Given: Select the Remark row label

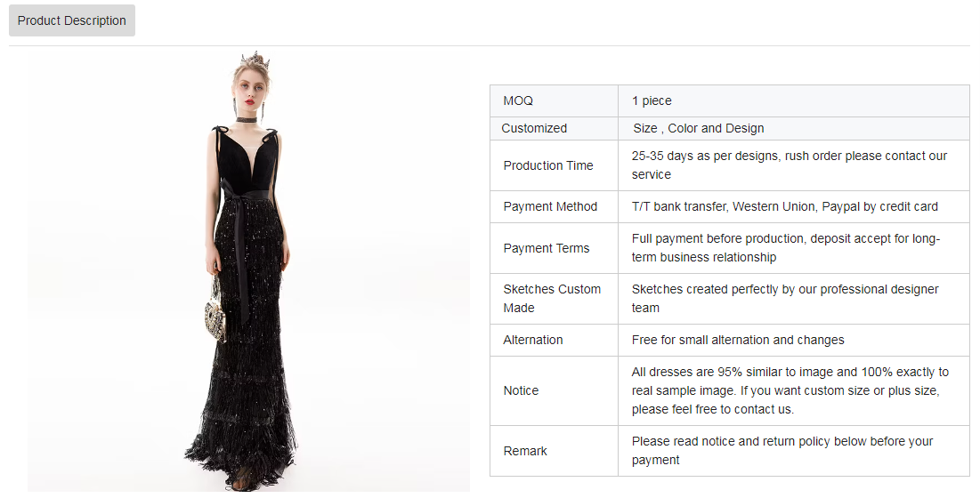Looking at the screenshot, I should (x=525, y=451).
